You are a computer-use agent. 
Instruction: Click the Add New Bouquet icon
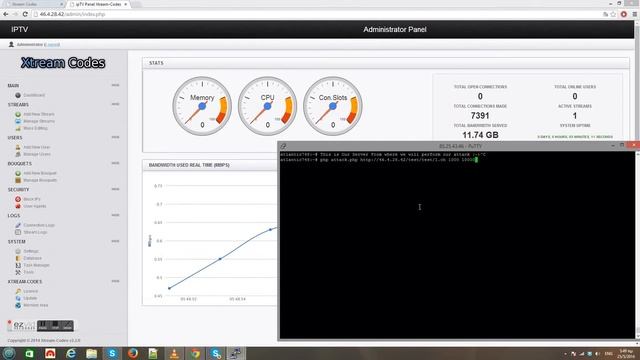click(18, 173)
